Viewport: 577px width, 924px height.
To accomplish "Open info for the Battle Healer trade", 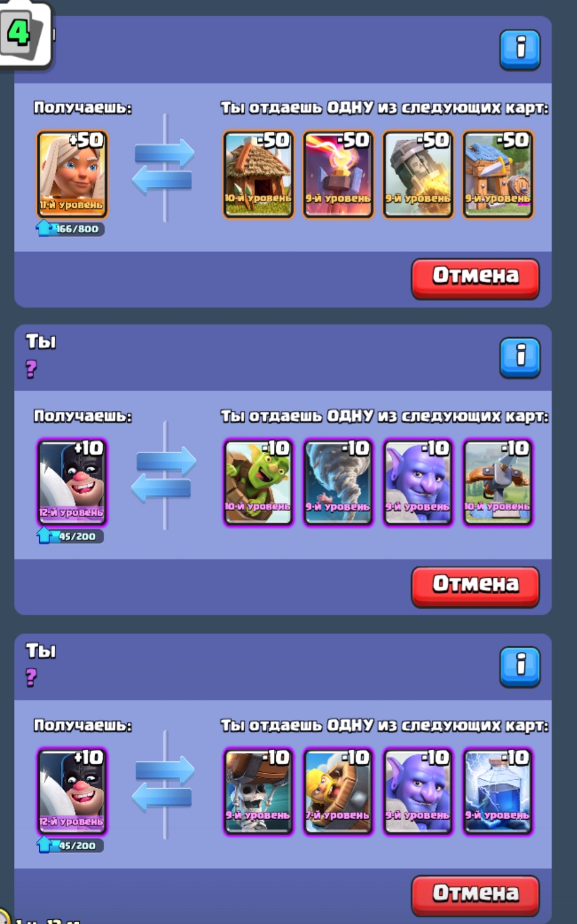I will pyautogui.click(x=520, y=50).
